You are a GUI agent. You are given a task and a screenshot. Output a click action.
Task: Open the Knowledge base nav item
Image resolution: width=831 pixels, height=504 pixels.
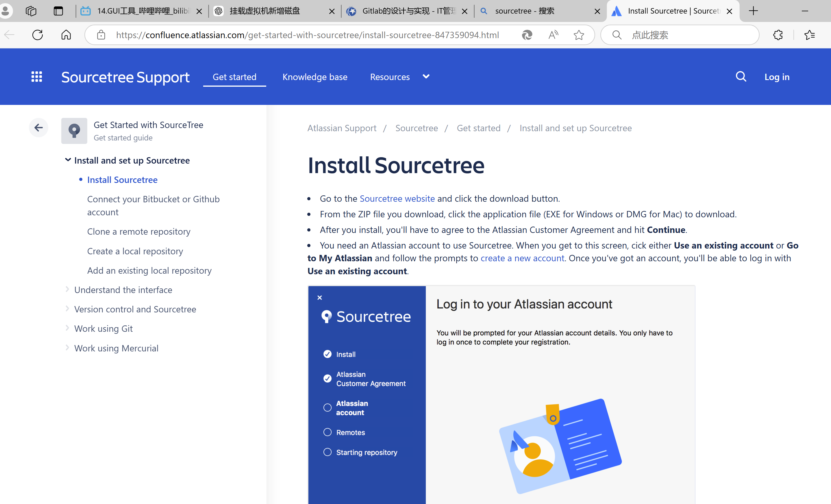315,77
